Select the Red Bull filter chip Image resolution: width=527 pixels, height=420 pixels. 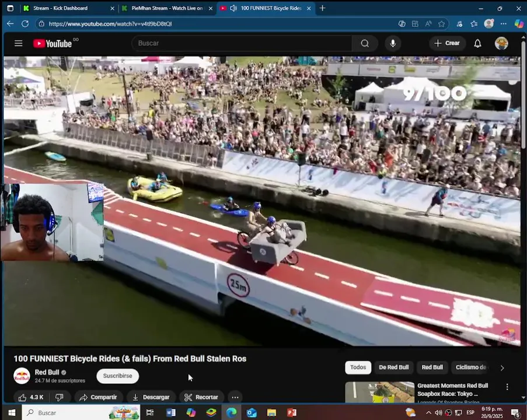pos(432,367)
